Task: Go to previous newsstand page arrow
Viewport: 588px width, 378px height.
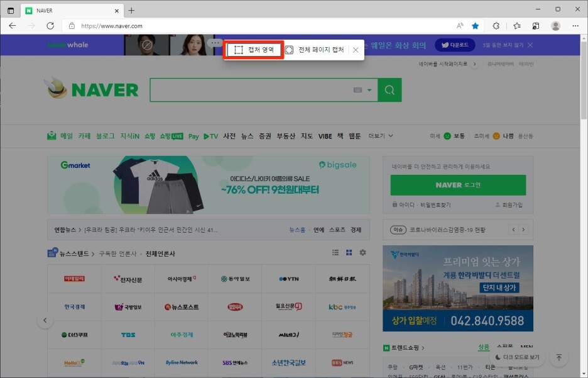Action: click(45, 321)
